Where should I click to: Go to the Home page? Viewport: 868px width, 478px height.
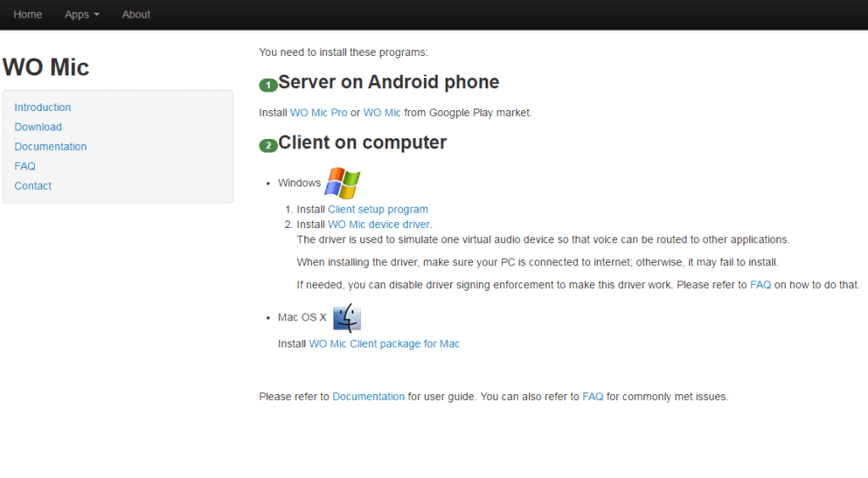point(28,14)
